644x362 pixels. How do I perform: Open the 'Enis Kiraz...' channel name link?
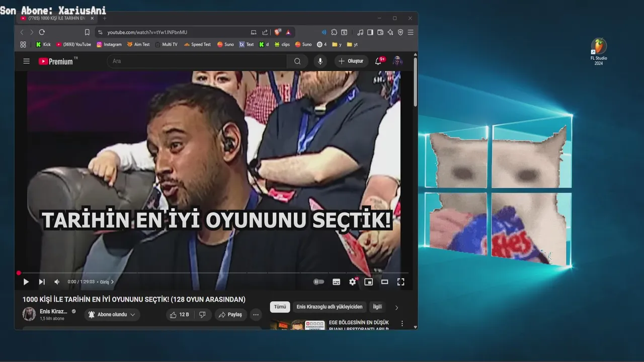[x=53, y=312]
